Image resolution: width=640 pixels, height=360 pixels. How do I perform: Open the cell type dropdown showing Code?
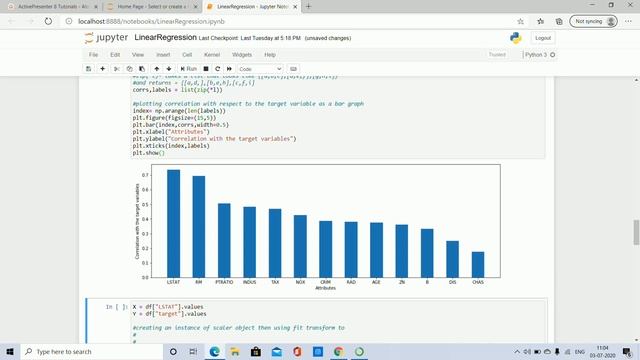tap(260, 69)
